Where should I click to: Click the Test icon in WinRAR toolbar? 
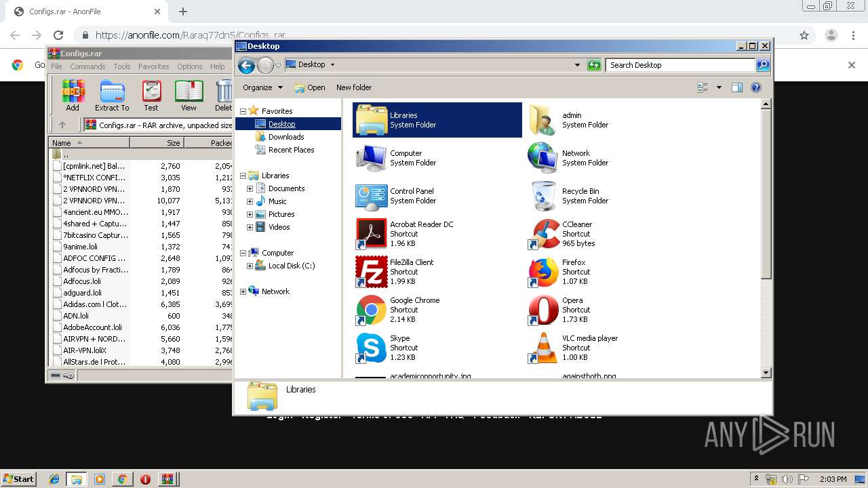pyautogui.click(x=151, y=95)
